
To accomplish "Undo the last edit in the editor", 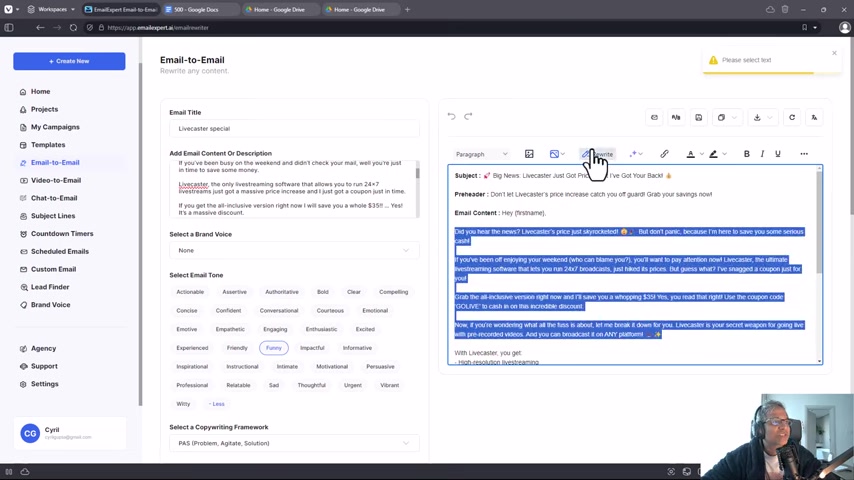I will point(452,116).
